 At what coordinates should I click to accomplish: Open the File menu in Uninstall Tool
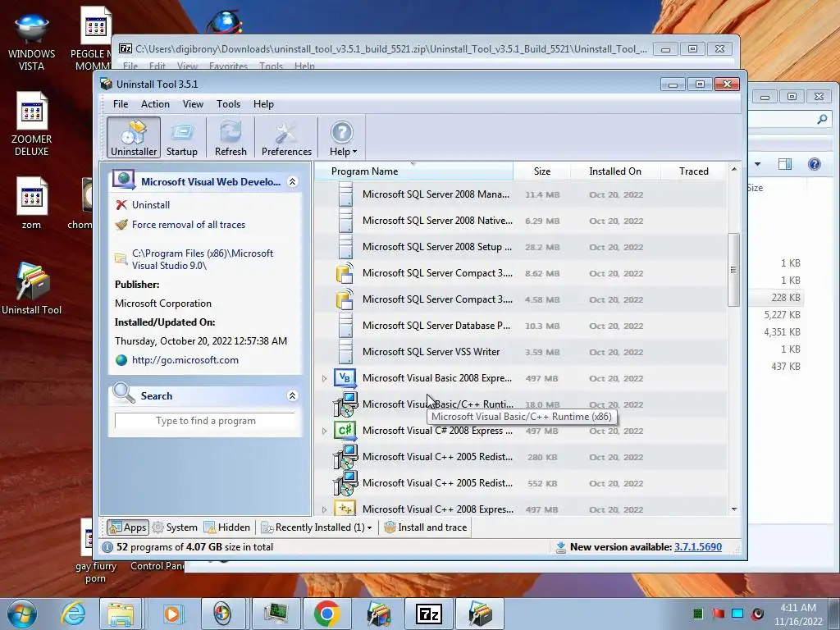[121, 104]
